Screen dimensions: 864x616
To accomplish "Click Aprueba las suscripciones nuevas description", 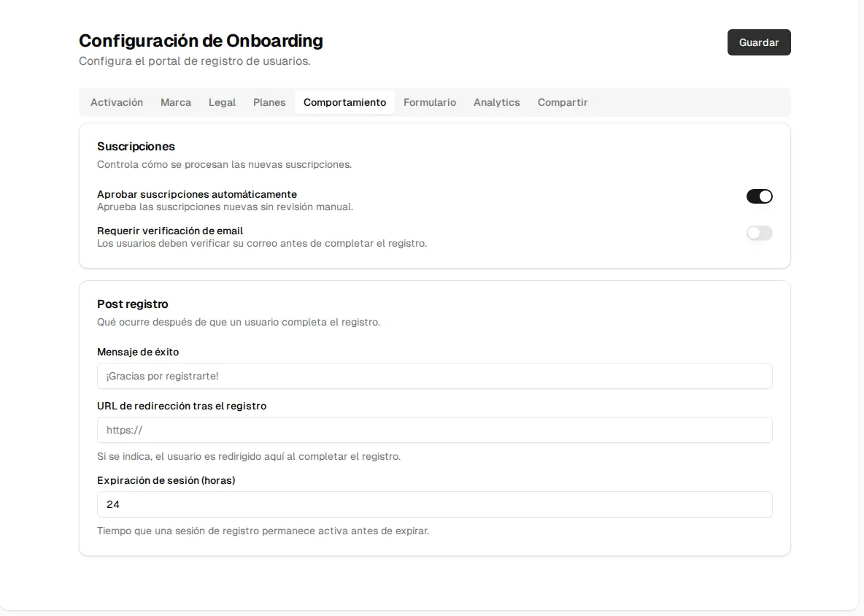I will 225,207.
